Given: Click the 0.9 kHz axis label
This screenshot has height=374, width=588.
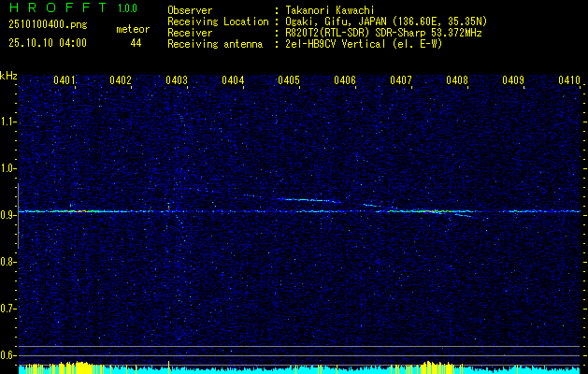Looking at the screenshot, I should point(7,215).
